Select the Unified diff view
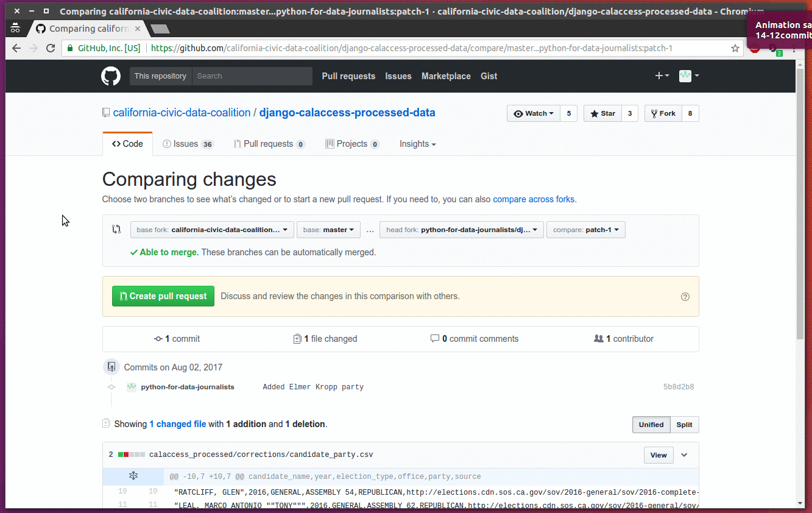Screen dimensions: 812x513 click(x=651, y=425)
